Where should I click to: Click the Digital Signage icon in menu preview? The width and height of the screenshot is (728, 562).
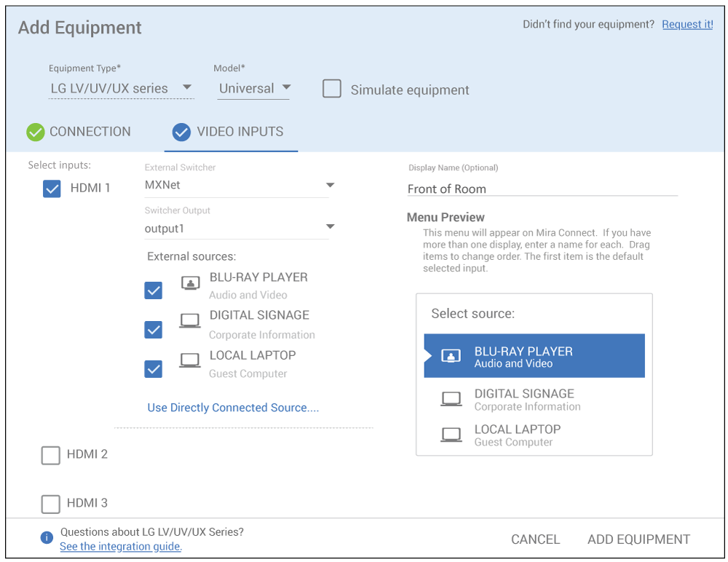pyautogui.click(x=451, y=399)
